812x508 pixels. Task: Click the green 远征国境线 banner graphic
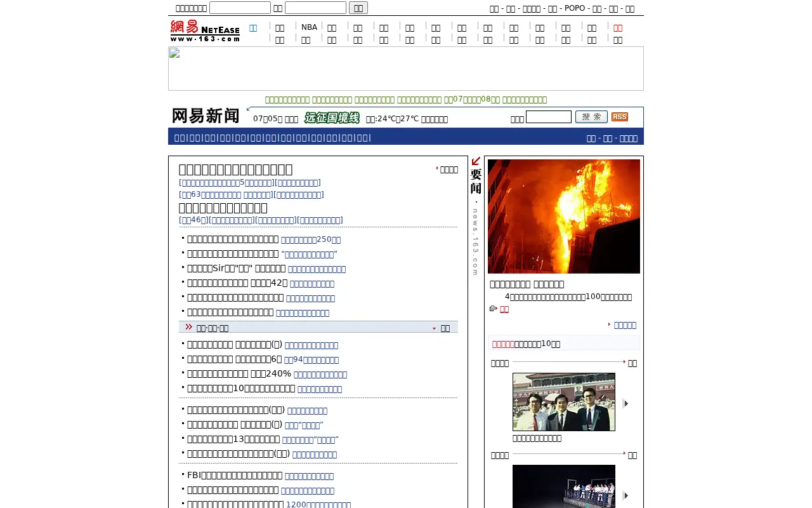pos(332,118)
